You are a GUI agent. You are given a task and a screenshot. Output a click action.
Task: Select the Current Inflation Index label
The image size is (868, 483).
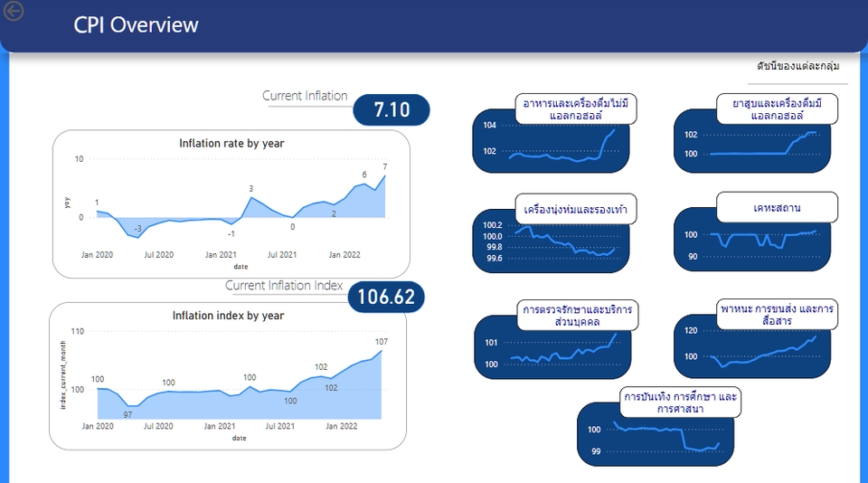[284, 285]
